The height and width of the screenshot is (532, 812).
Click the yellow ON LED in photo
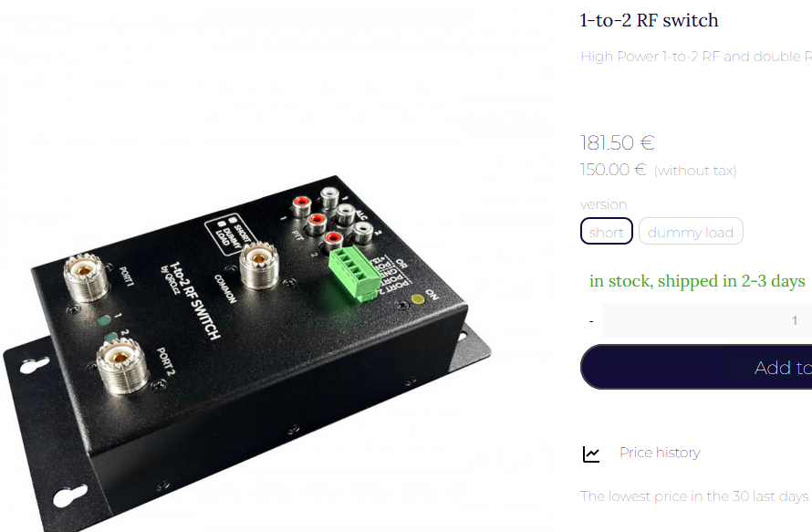417,299
